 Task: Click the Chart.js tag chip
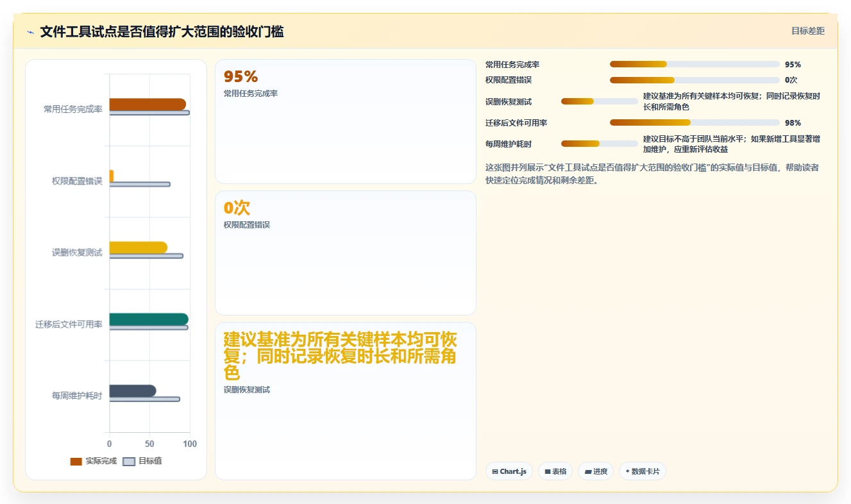[x=509, y=471]
